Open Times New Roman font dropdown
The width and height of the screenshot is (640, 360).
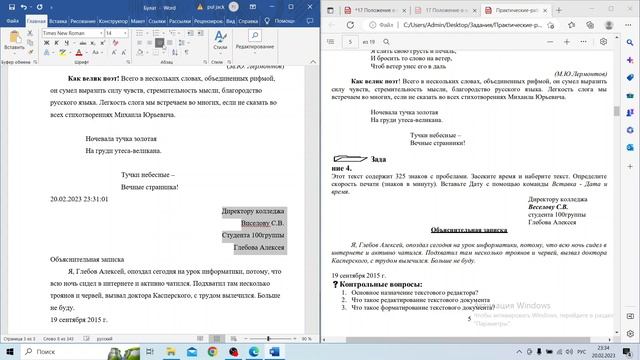(101, 33)
